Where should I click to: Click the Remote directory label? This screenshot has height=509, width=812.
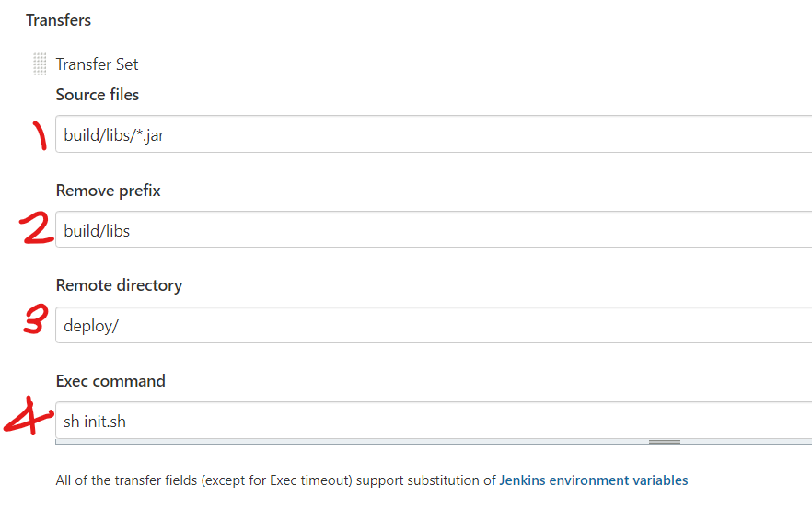click(119, 285)
